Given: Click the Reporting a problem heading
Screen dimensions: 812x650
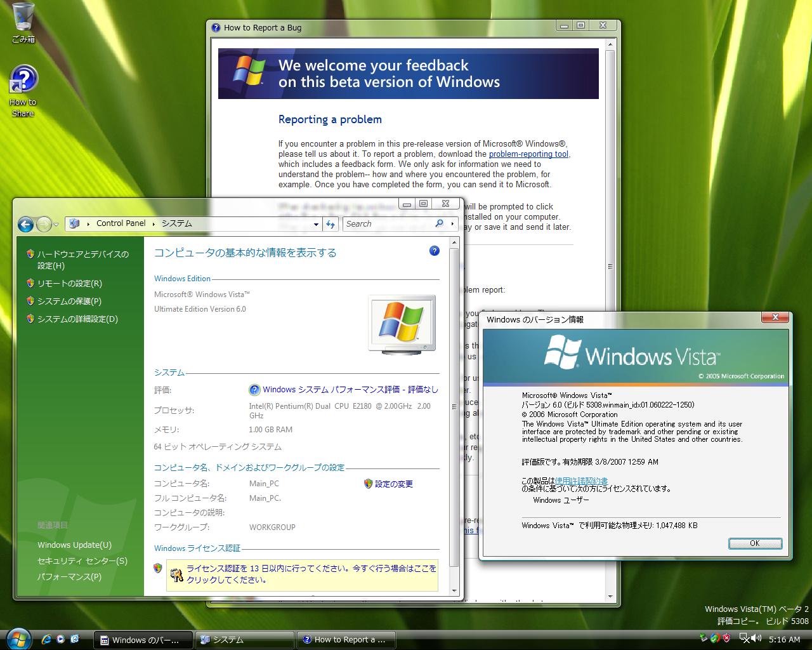Looking at the screenshot, I should [x=330, y=119].
